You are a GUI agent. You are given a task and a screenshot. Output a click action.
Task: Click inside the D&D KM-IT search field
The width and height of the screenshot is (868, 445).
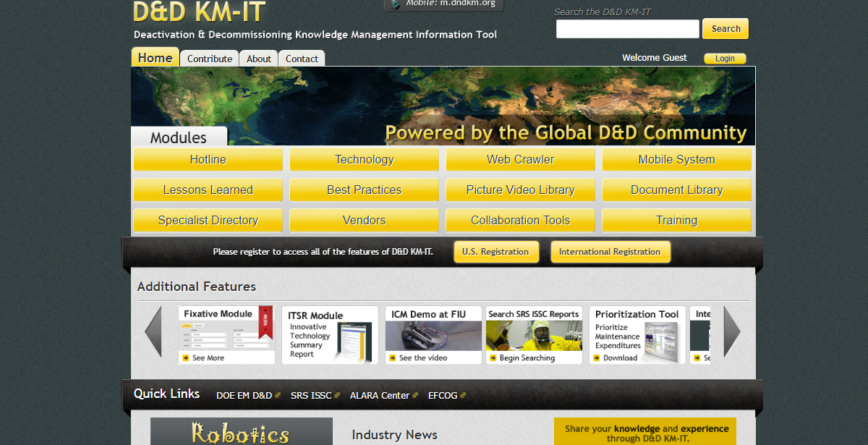626,29
